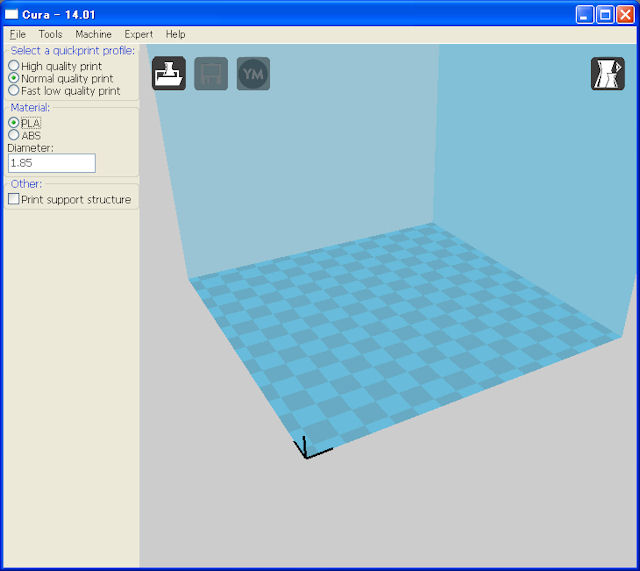Maximize the Cura window
Image resolution: width=640 pixels, height=571 pixels.
coord(605,15)
